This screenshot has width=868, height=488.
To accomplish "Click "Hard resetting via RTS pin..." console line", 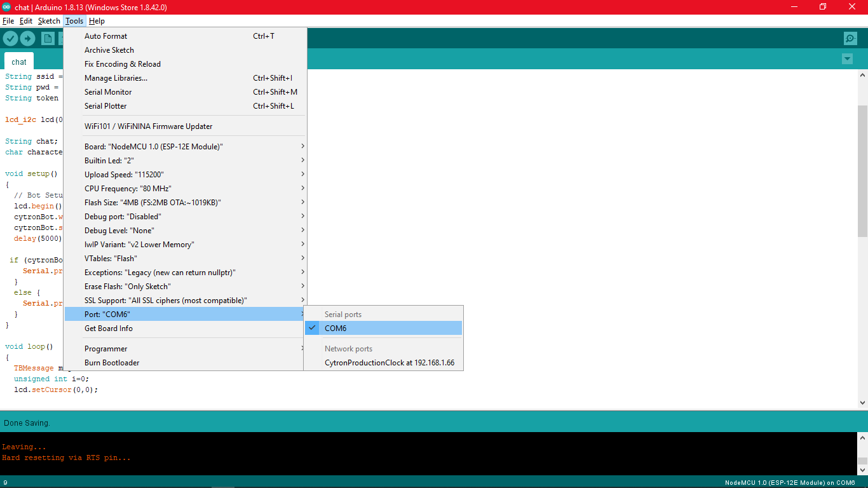I will pyautogui.click(x=66, y=457).
